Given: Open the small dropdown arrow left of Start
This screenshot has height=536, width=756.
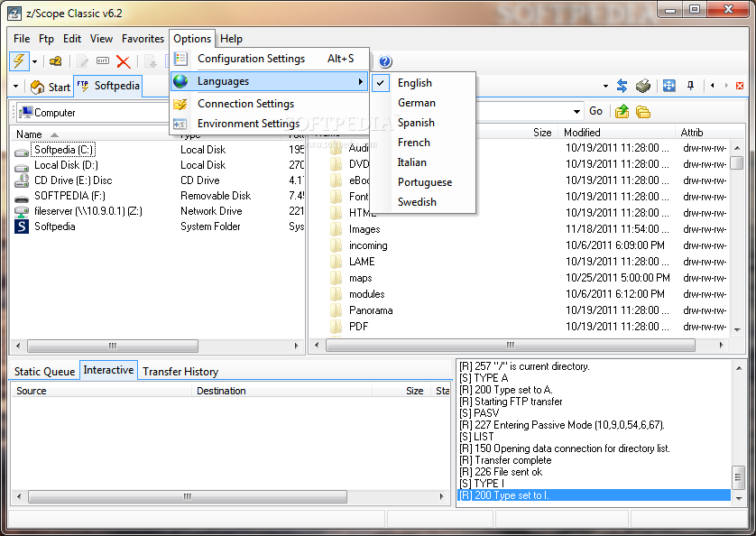Looking at the screenshot, I should pyautogui.click(x=16, y=87).
